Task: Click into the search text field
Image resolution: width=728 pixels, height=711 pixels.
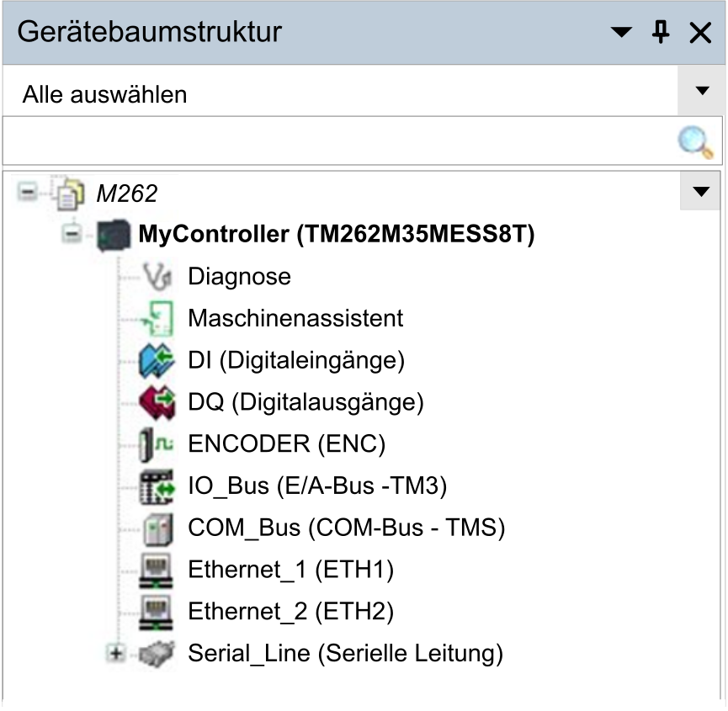Action: click(339, 141)
